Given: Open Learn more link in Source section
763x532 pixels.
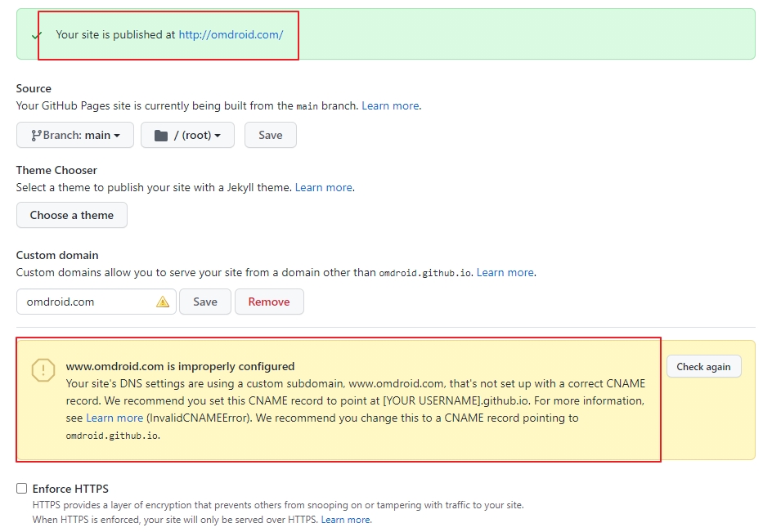Looking at the screenshot, I should pos(390,105).
